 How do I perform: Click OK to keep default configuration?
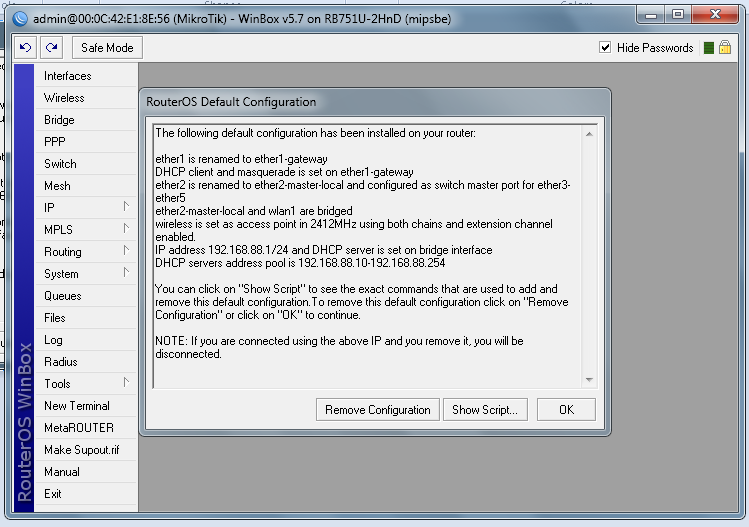pyautogui.click(x=567, y=410)
